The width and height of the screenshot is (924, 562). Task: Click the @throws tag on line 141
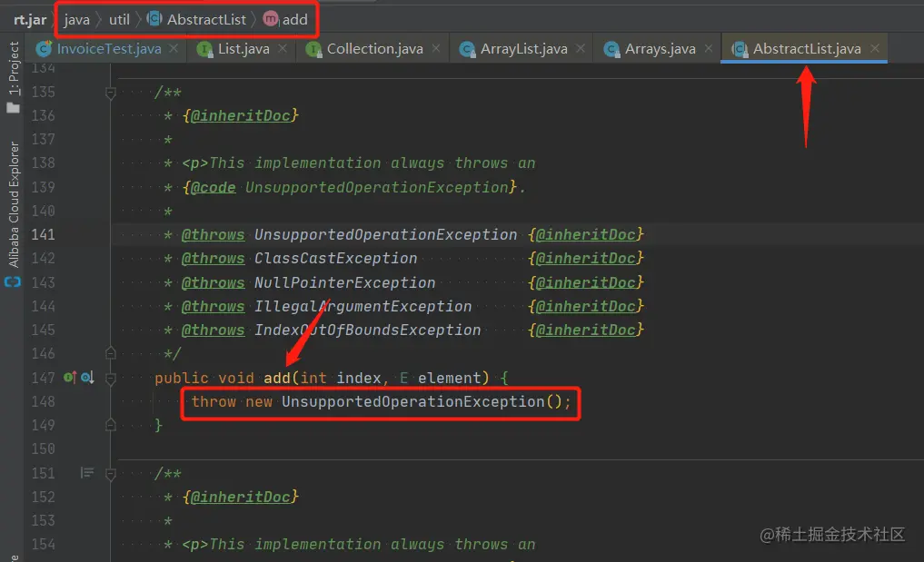[x=213, y=234]
